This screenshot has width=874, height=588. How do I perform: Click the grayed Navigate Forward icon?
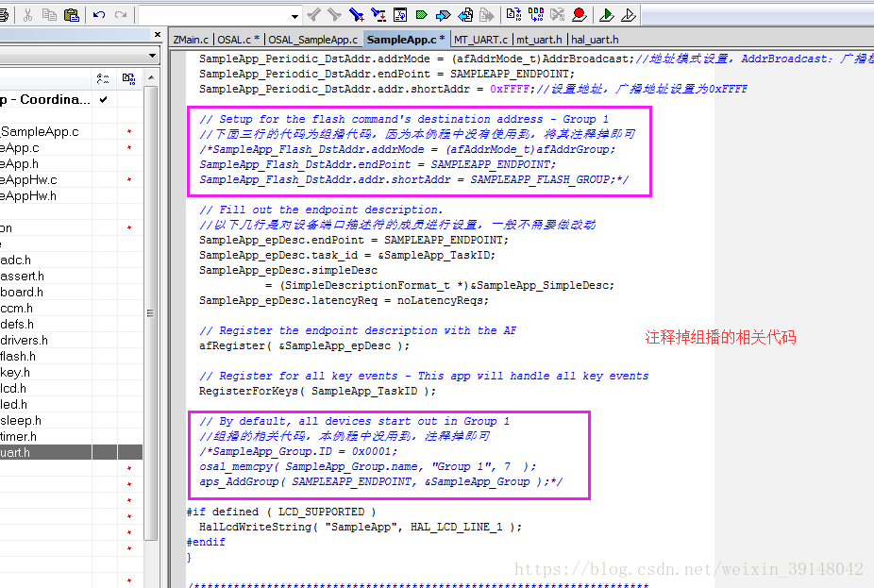coord(487,15)
